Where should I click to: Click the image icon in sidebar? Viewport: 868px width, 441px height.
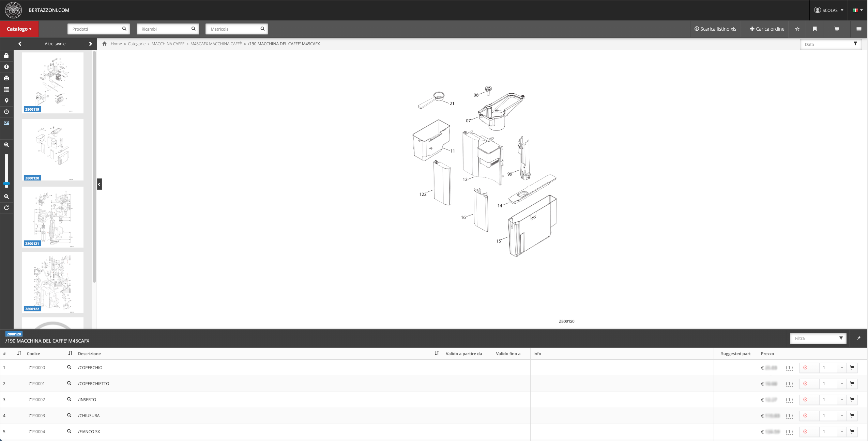[x=6, y=123]
